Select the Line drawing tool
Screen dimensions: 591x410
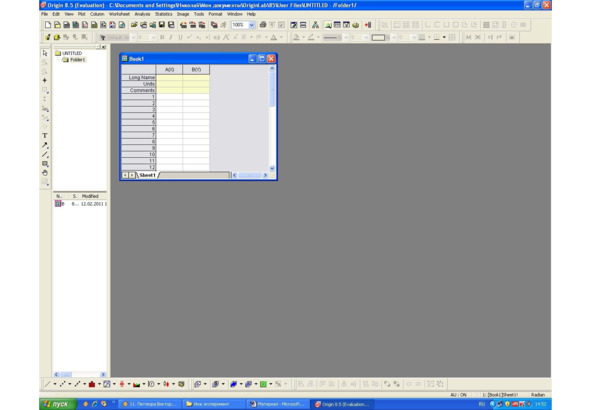(45, 155)
